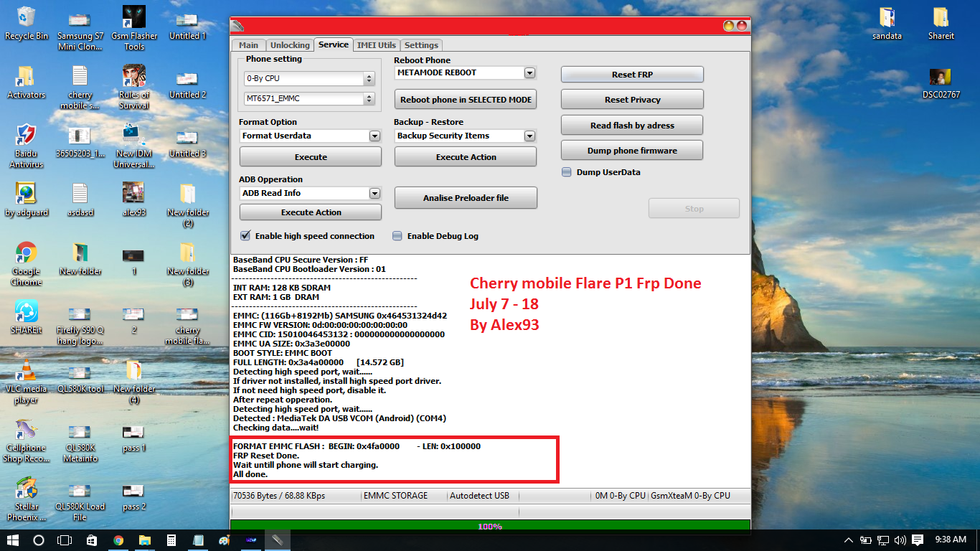Open the Recycle Bin desktop icon

[27, 23]
